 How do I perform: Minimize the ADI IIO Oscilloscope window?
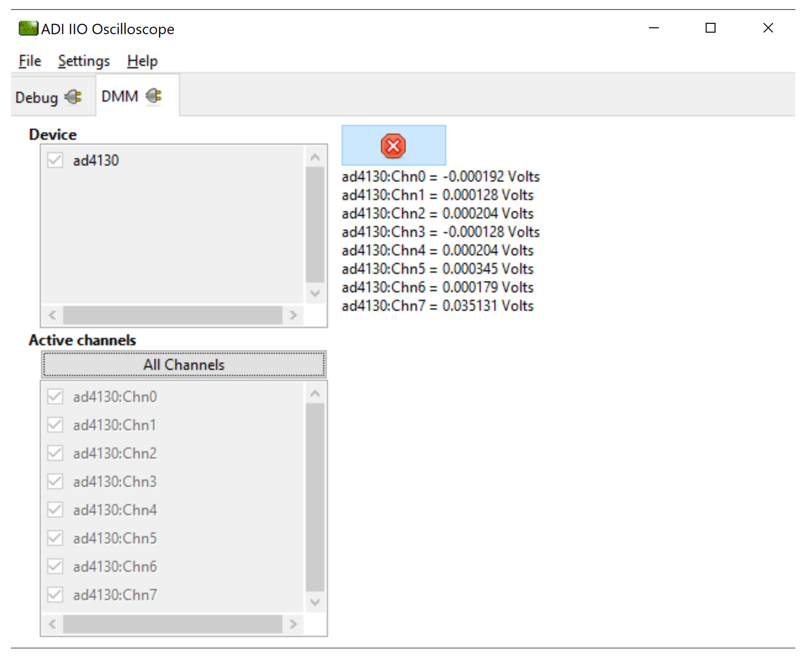654,28
